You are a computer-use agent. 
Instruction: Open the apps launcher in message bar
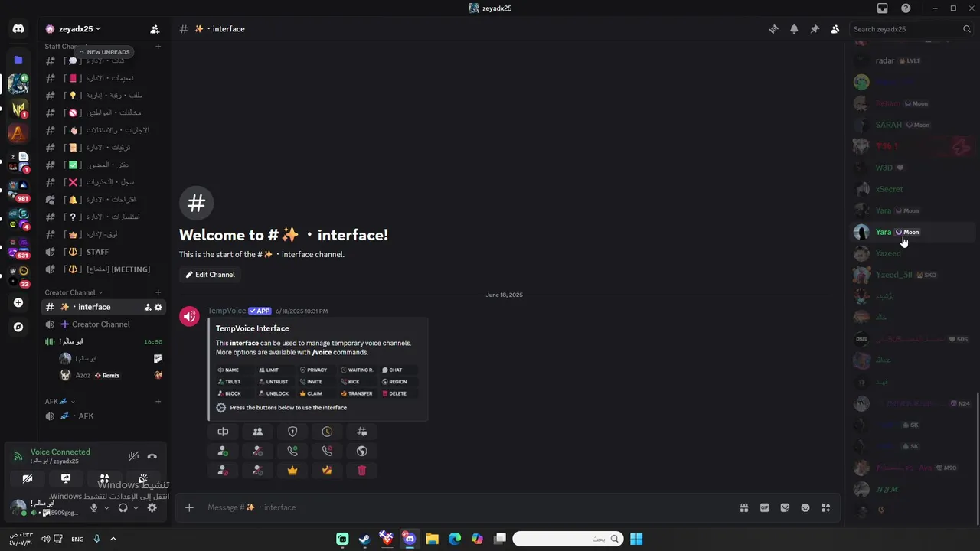click(x=825, y=507)
